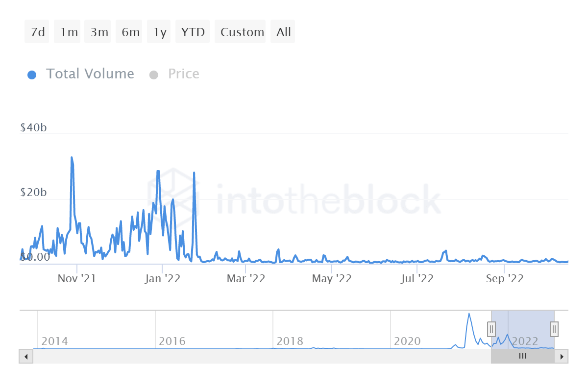Click the tallest volume spike near Nov '21
588x392 pixels.
pos(72,159)
